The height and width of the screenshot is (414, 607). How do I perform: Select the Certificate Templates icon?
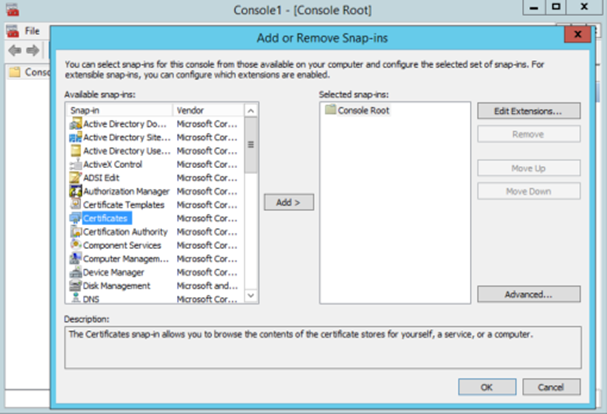[75, 204]
